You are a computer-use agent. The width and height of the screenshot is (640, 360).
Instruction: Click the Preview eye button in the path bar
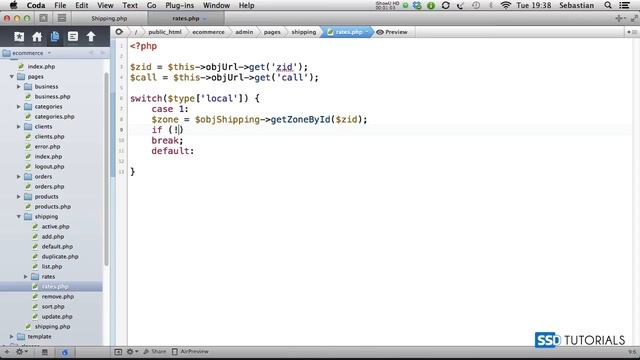point(392,32)
